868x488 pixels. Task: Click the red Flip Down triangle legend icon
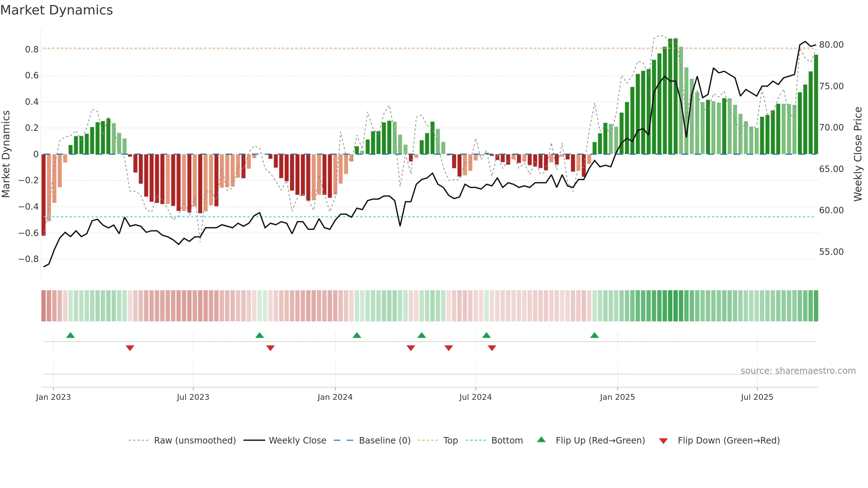pyautogui.click(x=663, y=441)
